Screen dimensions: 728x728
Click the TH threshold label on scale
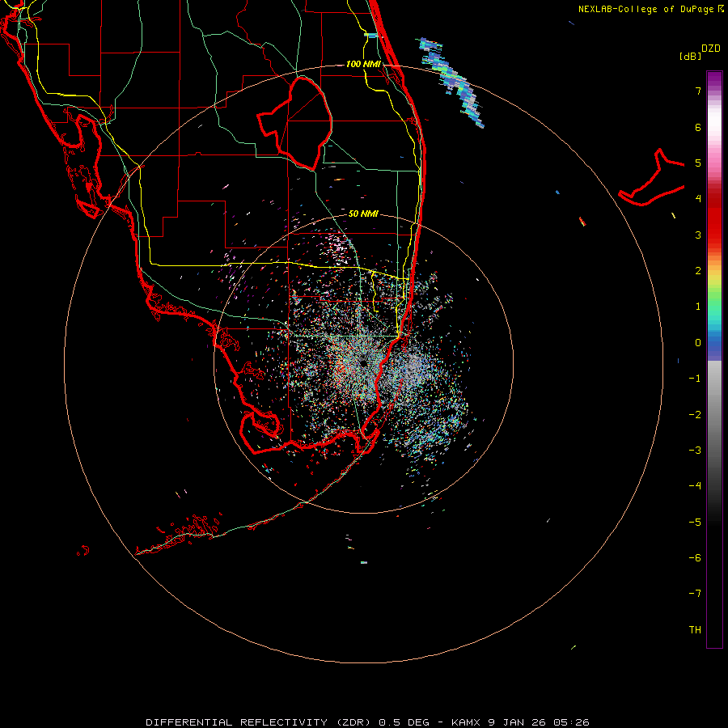click(695, 630)
